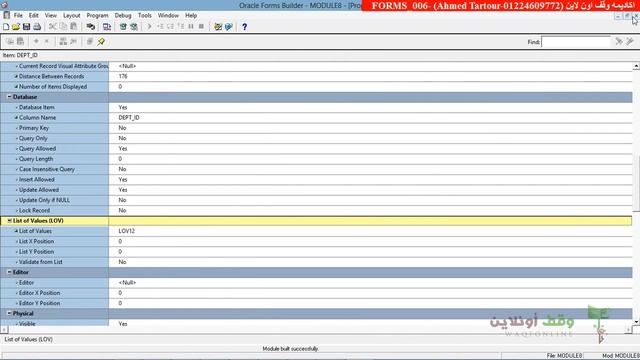
Task: Open the Tools menu
Action: [144, 16]
